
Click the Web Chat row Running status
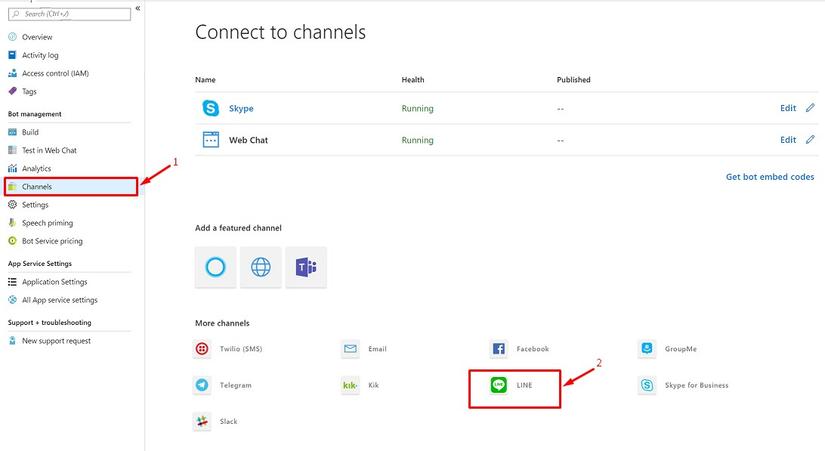coord(417,140)
